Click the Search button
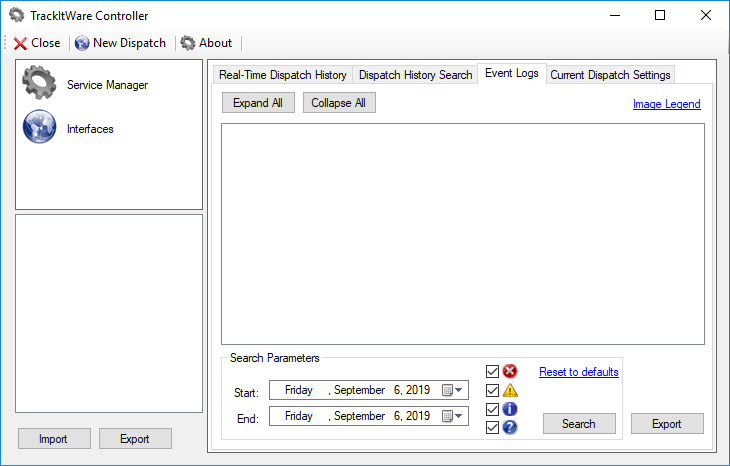Viewport: 730px width, 466px height. pyautogui.click(x=579, y=424)
